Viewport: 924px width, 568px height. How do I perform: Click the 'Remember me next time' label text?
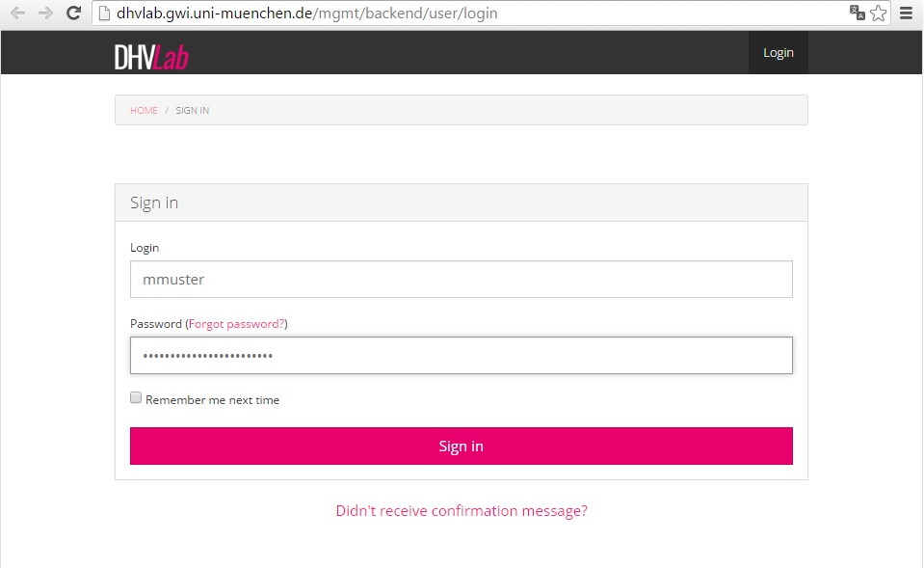(x=212, y=400)
